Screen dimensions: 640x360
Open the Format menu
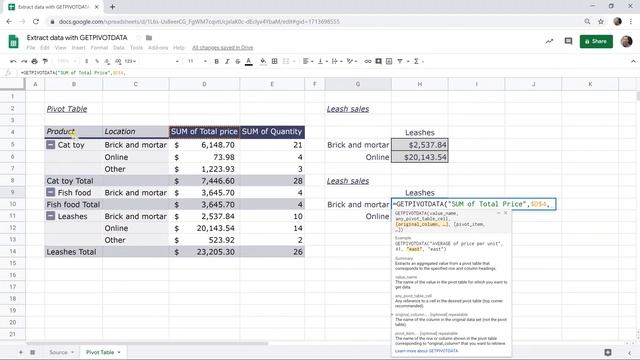[x=99, y=48]
